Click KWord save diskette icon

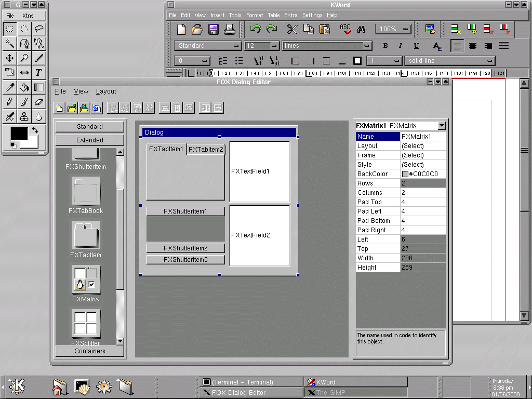click(214, 30)
